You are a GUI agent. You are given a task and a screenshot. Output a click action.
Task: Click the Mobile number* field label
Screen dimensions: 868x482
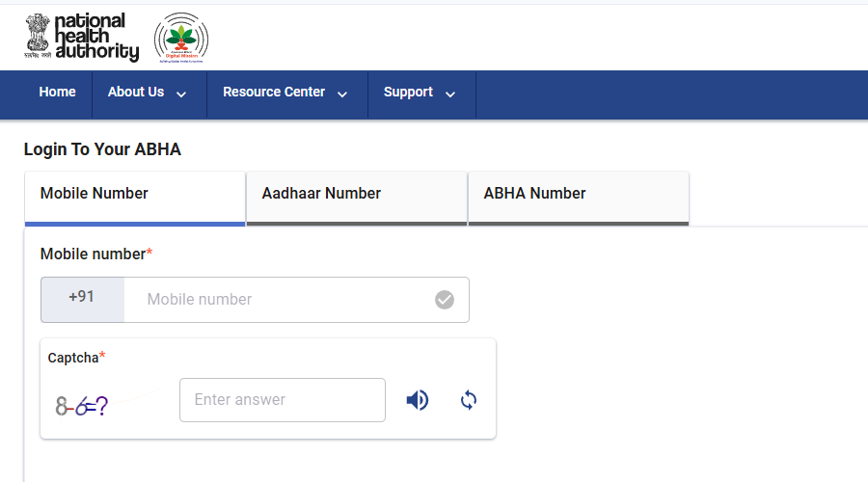coord(96,254)
